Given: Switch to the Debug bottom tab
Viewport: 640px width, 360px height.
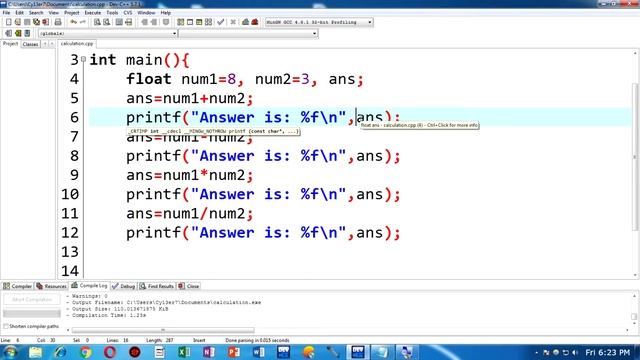Looking at the screenshot, I should point(124,286).
